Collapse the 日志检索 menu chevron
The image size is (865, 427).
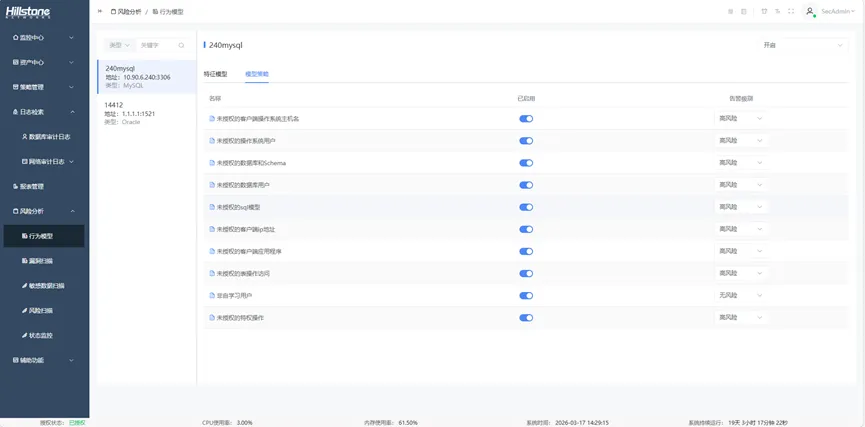click(72, 112)
